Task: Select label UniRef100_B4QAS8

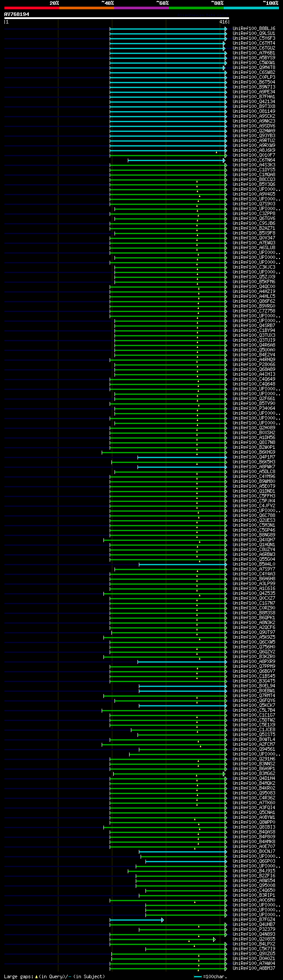Action: pyautogui.click(x=254, y=832)
